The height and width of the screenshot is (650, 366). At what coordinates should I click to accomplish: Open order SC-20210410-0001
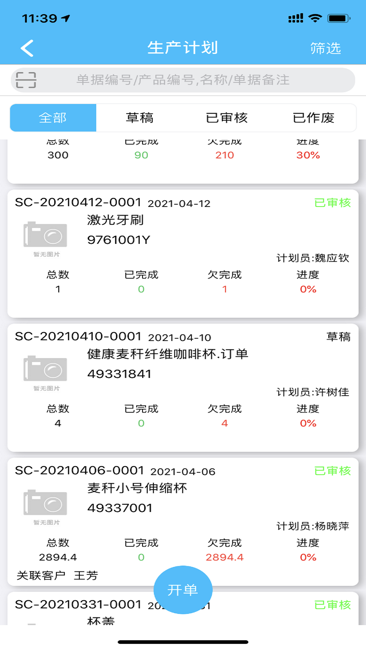click(183, 388)
